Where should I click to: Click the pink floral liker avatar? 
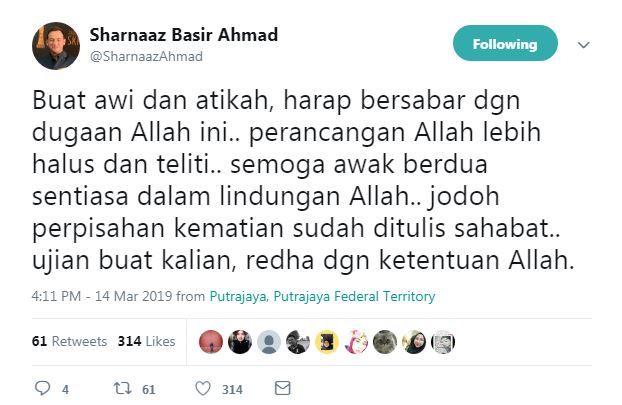(x=356, y=342)
